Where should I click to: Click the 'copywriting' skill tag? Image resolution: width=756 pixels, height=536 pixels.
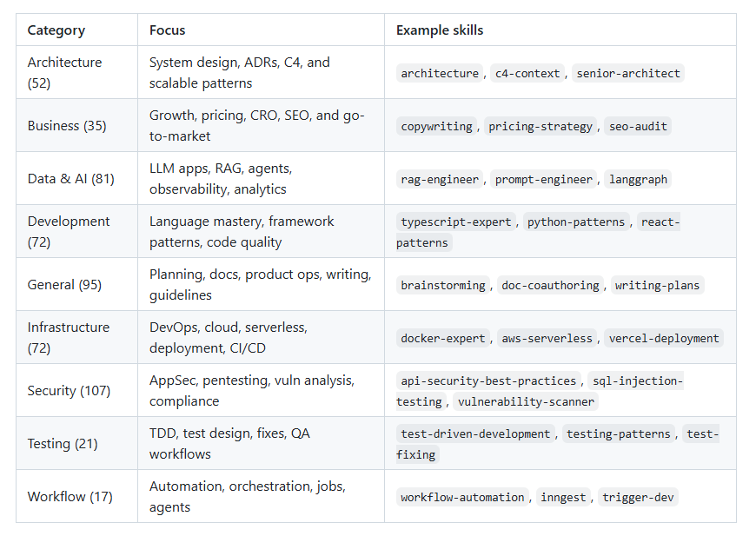click(436, 127)
